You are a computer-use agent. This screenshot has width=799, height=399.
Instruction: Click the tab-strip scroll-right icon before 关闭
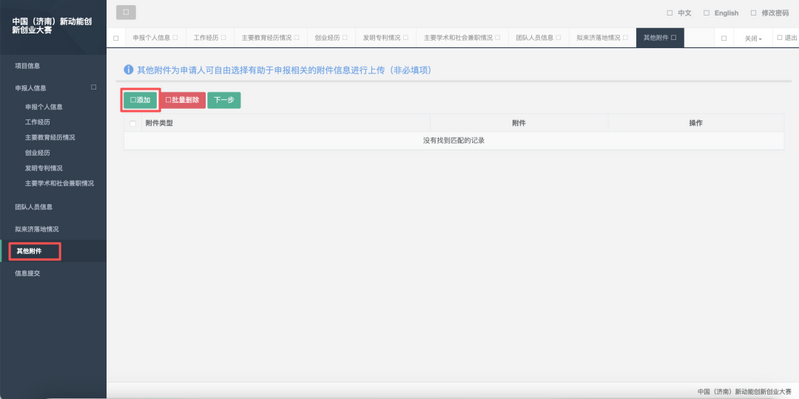coord(724,38)
